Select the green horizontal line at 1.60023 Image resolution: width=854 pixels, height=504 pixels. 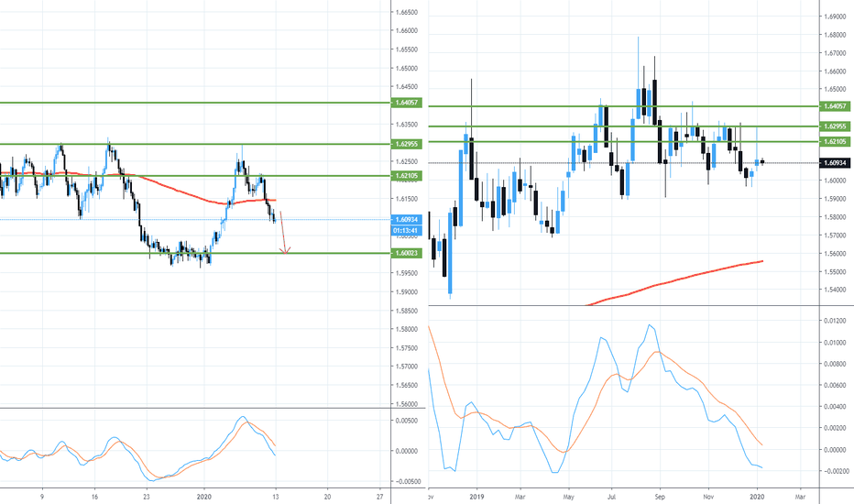(x=92, y=253)
